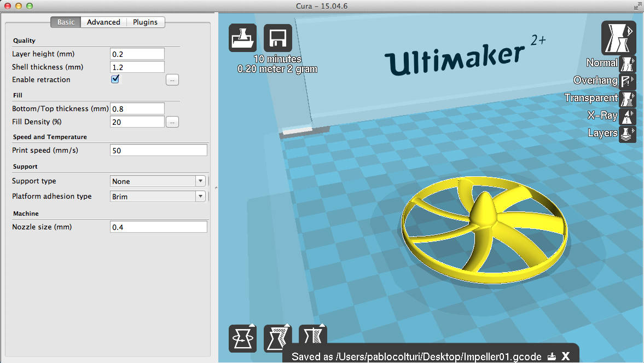
Task: Click the Saved as Impeller01.gcode message text
Action: 416,356
